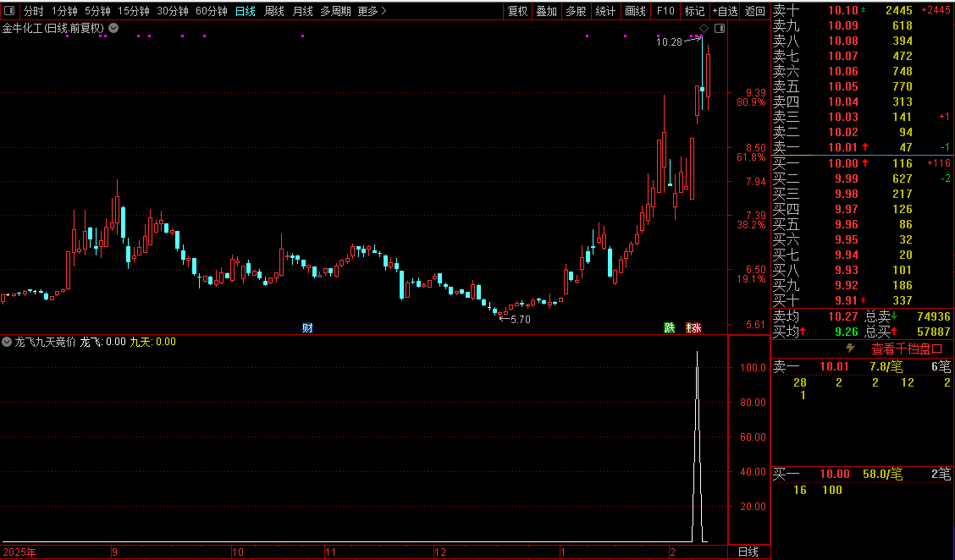
Task: Click the 统计 statistics button
Action: coord(605,11)
